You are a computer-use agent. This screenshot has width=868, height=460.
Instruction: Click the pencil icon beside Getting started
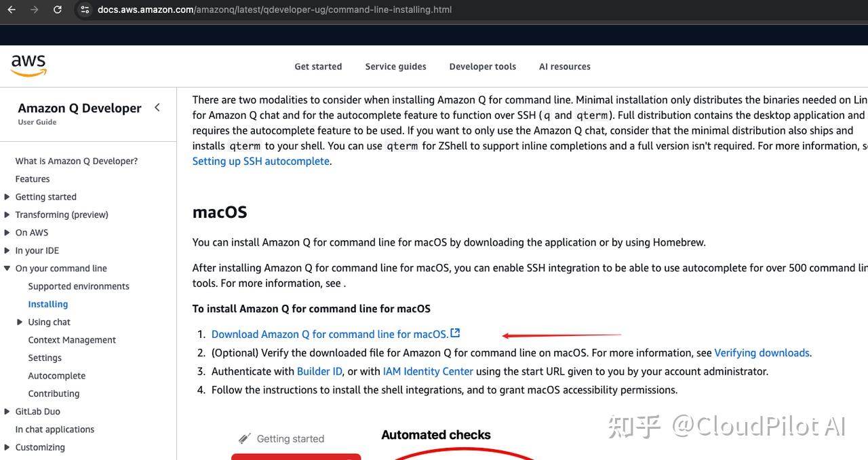click(x=245, y=438)
